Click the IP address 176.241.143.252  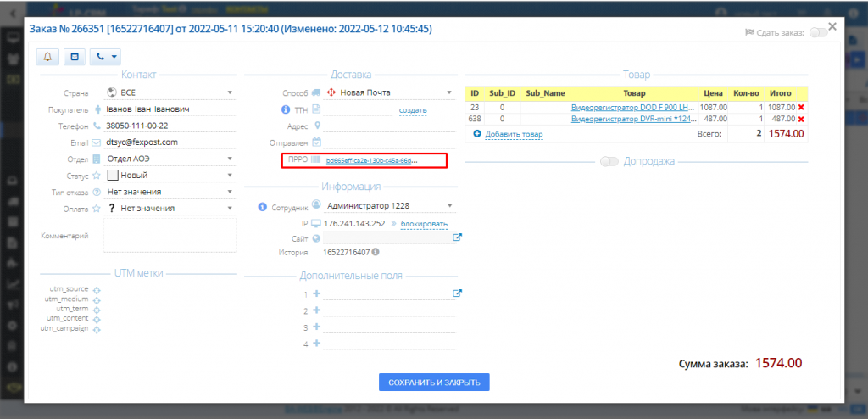[x=354, y=224]
